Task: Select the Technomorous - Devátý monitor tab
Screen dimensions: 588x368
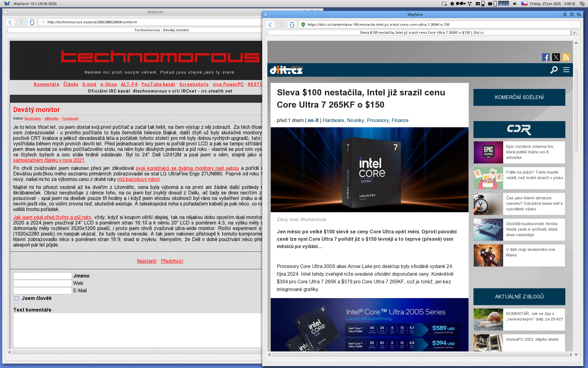Action: tap(162, 30)
